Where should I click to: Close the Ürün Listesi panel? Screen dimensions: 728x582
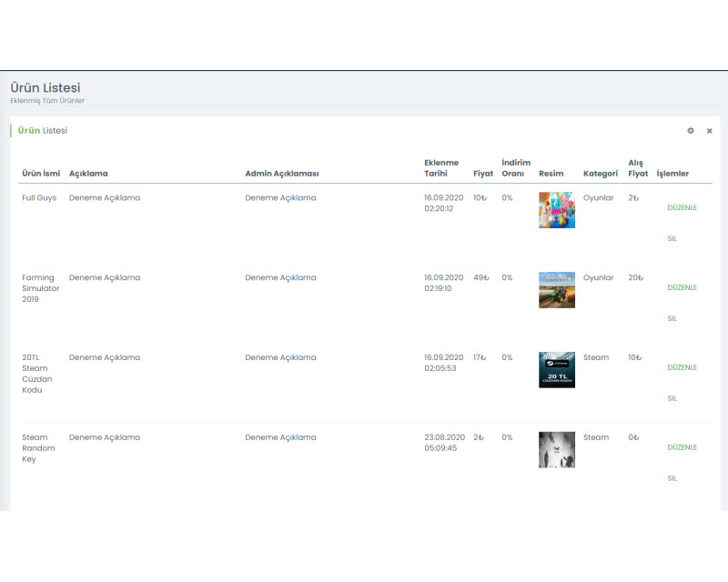click(709, 131)
